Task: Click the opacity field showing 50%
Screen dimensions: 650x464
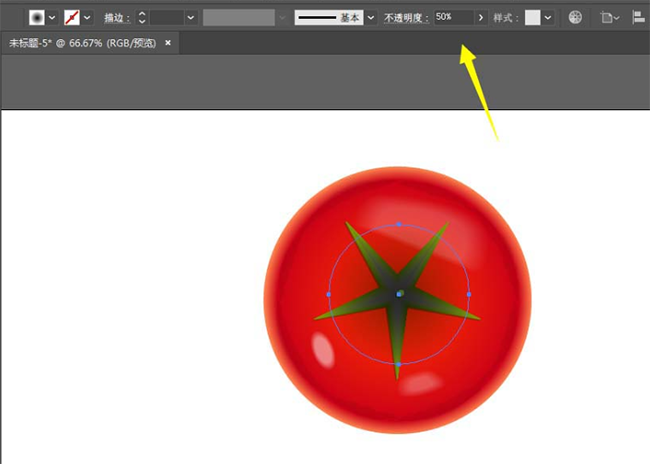Action: [x=454, y=17]
